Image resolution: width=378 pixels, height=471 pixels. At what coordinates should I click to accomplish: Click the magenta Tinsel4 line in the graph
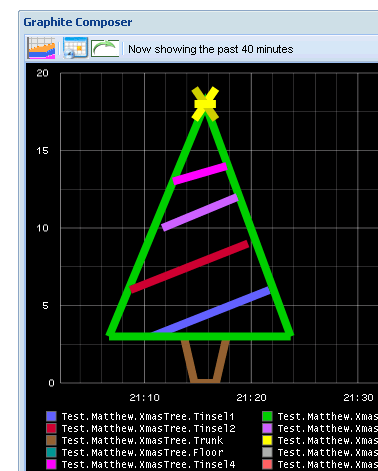point(200,173)
